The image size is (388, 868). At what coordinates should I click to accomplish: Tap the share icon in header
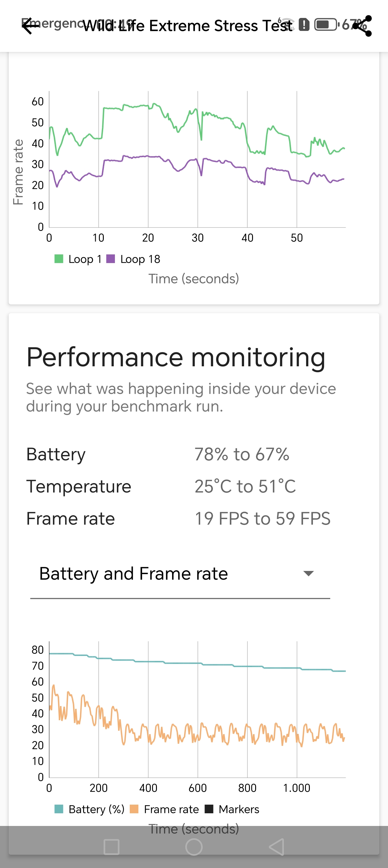tap(363, 26)
